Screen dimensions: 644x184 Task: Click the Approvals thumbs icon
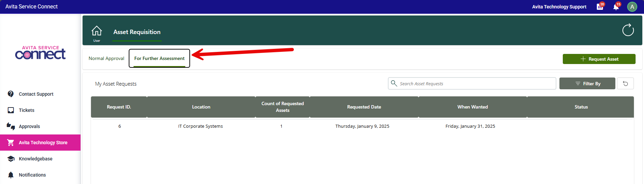[x=11, y=126]
